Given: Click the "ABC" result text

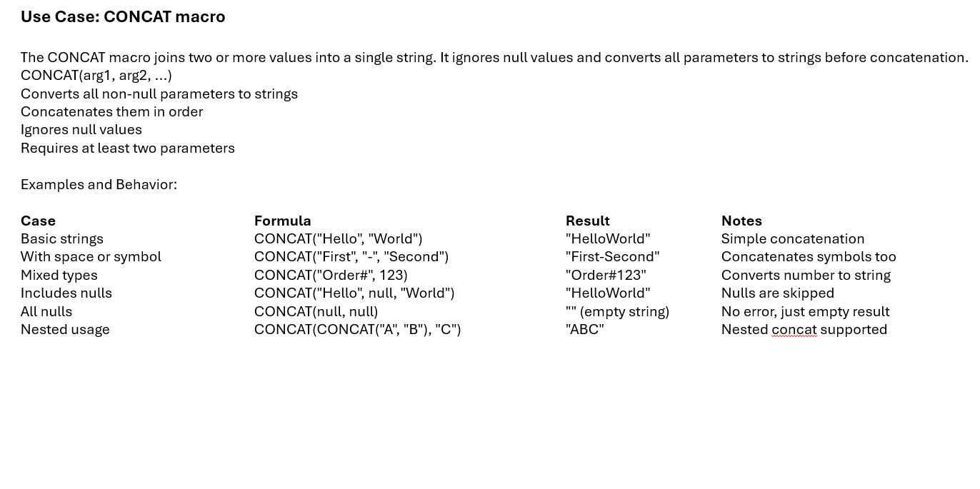Looking at the screenshot, I should [x=585, y=329].
